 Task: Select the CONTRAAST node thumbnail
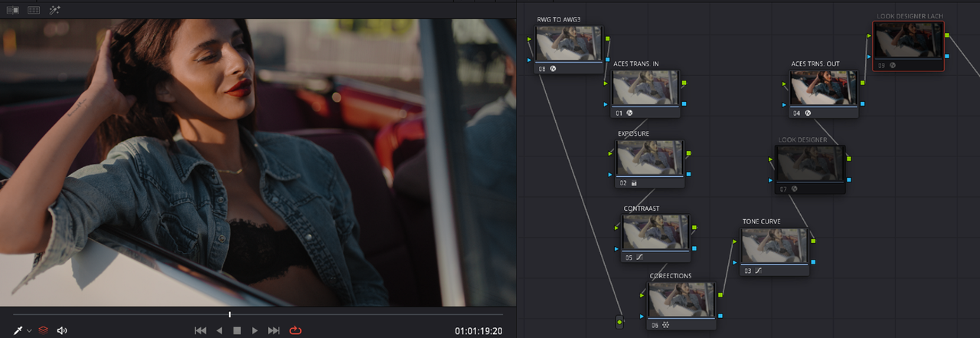tap(655, 232)
